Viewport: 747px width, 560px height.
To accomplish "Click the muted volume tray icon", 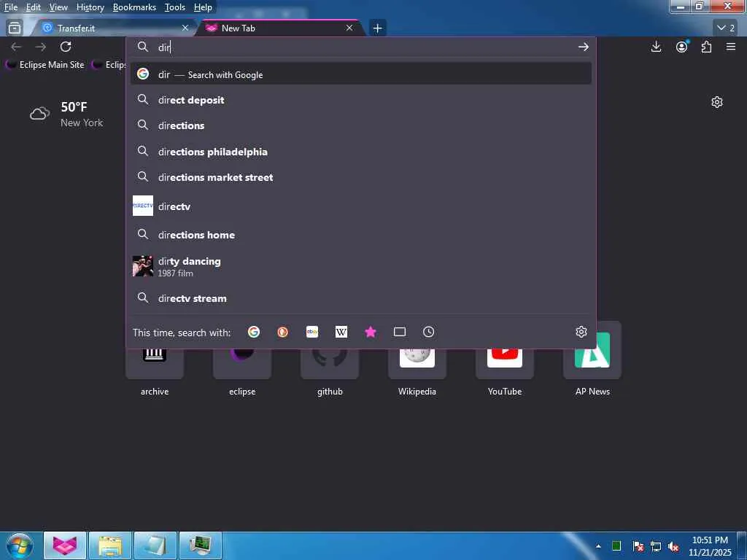I will pyautogui.click(x=673, y=546).
